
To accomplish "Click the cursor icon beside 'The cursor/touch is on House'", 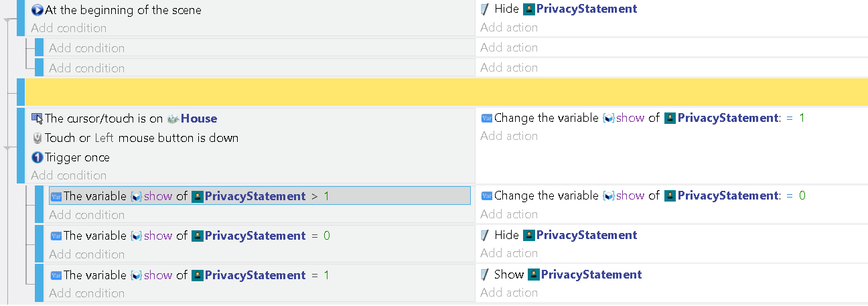I will [38, 119].
